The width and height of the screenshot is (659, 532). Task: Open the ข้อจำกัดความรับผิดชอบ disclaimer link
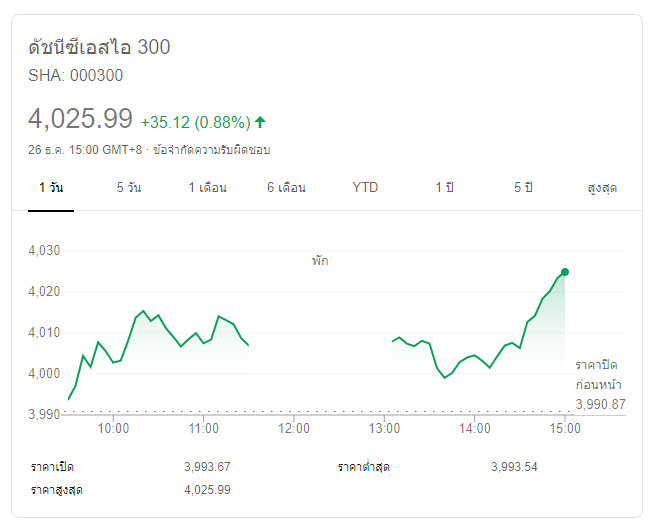click(x=212, y=150)
